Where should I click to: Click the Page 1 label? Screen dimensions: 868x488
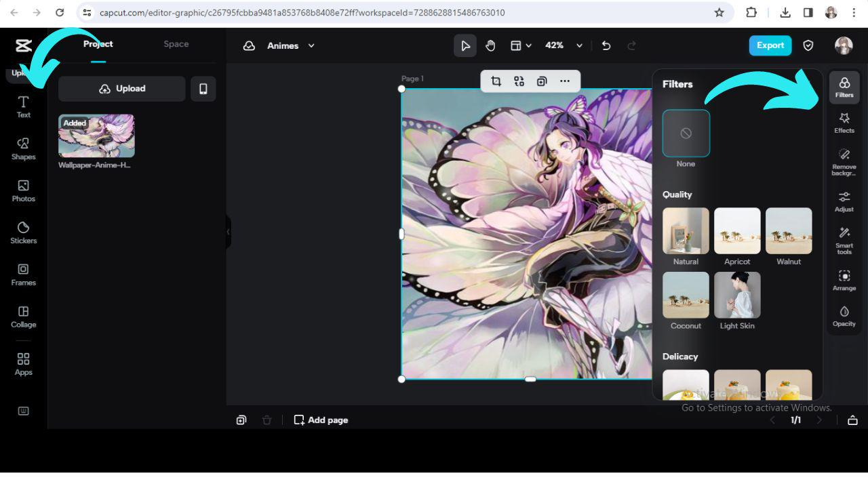[x=412, y=79]
